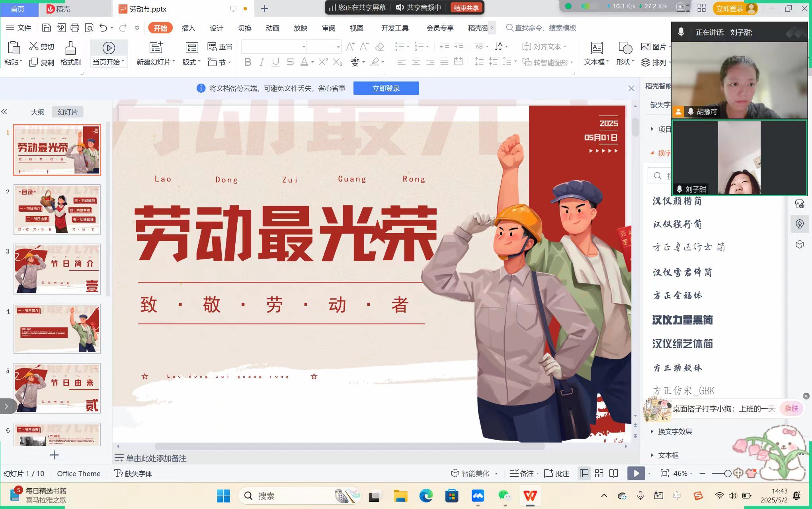Start slideshow from current page (当页开始)
Viewport: 812px width, 509px height.
coord(108,48)
